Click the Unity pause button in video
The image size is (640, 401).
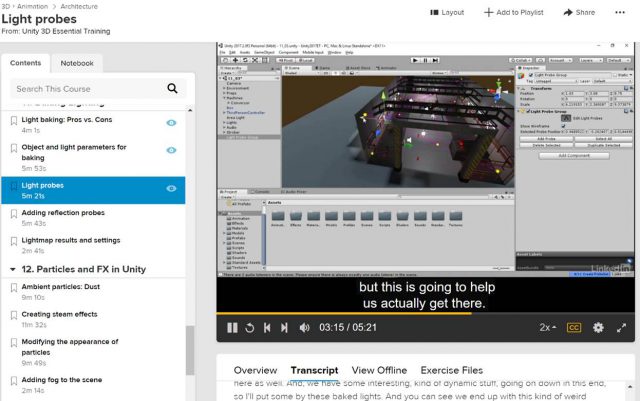coord(425,60)
